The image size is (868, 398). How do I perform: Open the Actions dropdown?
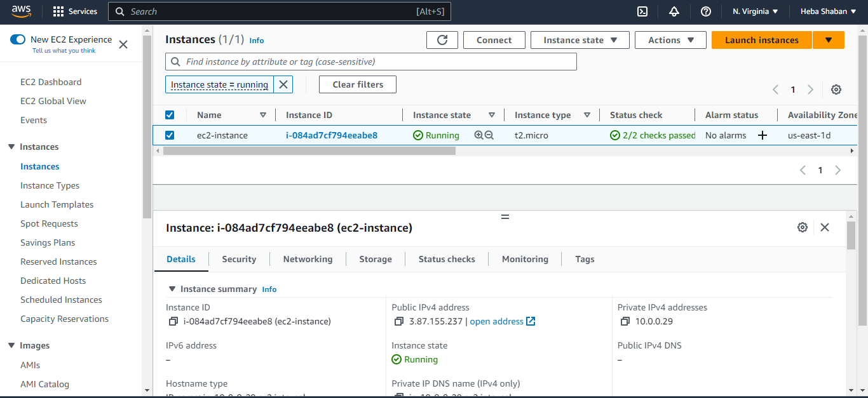coord(670,39)
